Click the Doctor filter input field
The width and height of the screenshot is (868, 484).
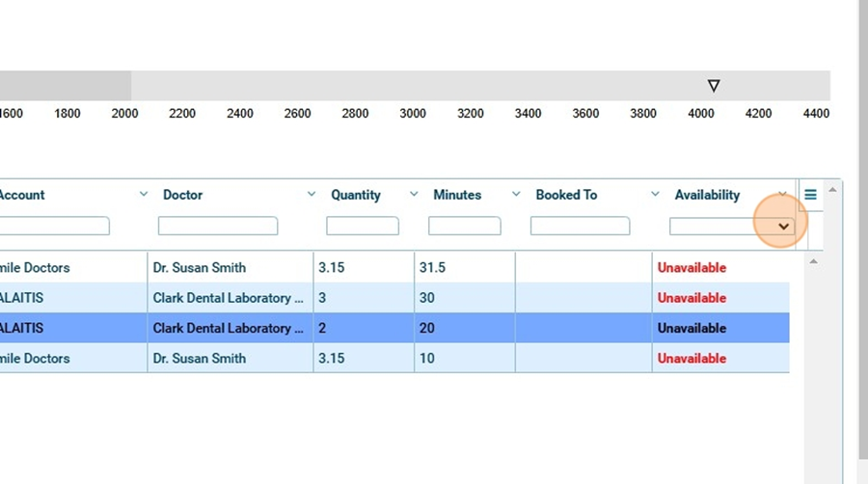(218, 226)
